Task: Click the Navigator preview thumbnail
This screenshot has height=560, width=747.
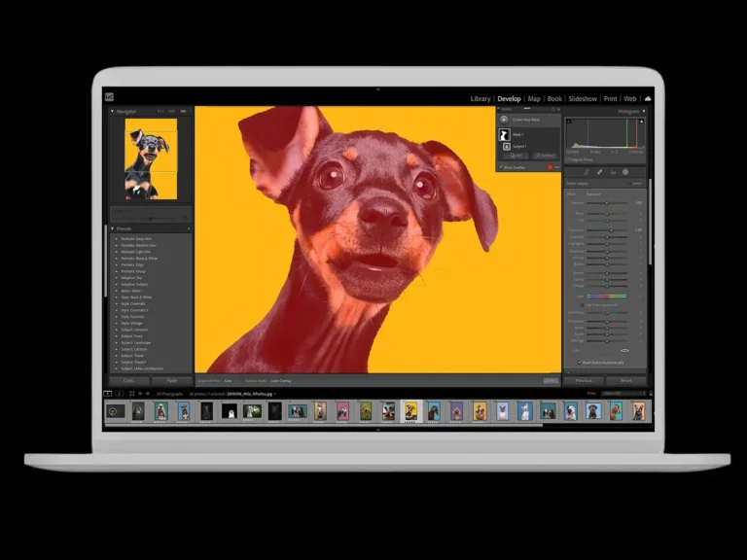Action: 151,159
